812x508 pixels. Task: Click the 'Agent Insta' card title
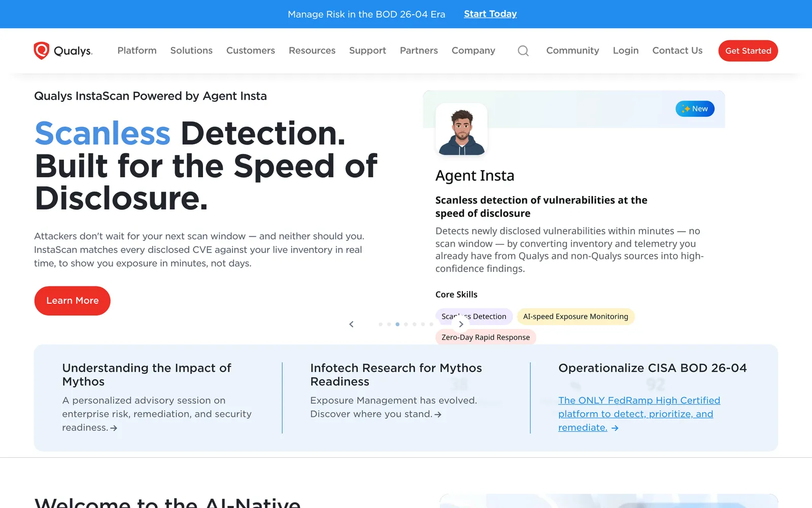475,176
